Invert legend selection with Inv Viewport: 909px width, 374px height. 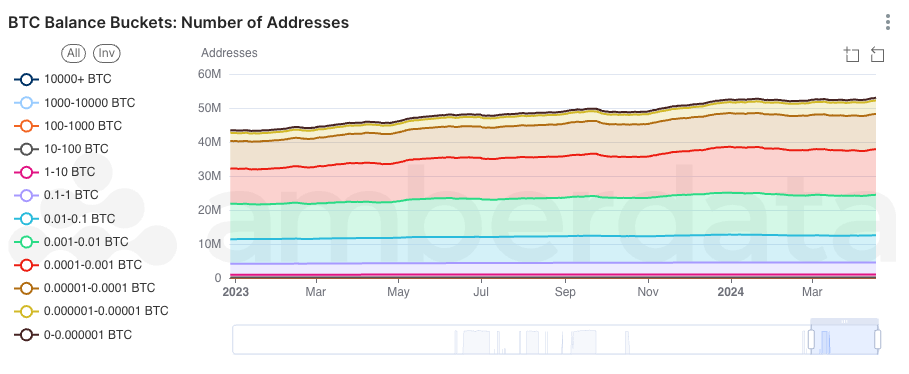(x=107, y=53)
